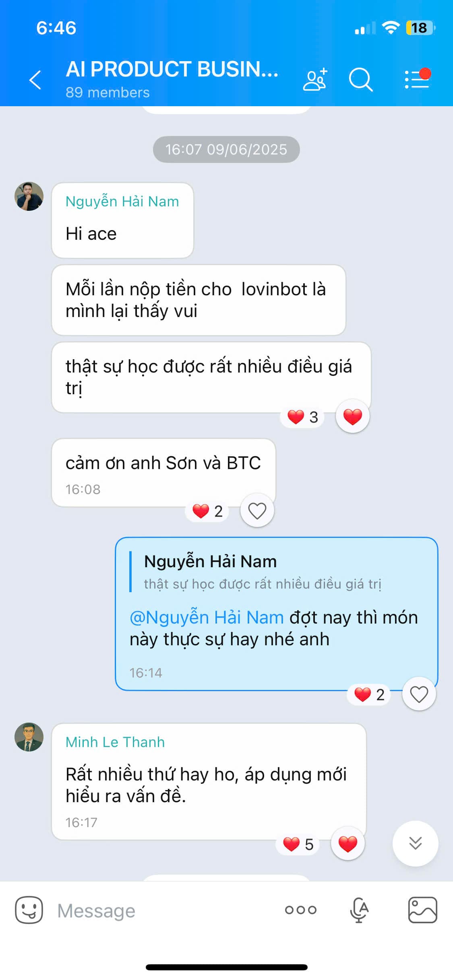Tap the @Nguyễn Hải Nam mention link
The height and width of the screenshot is (980, 453).
207,618
